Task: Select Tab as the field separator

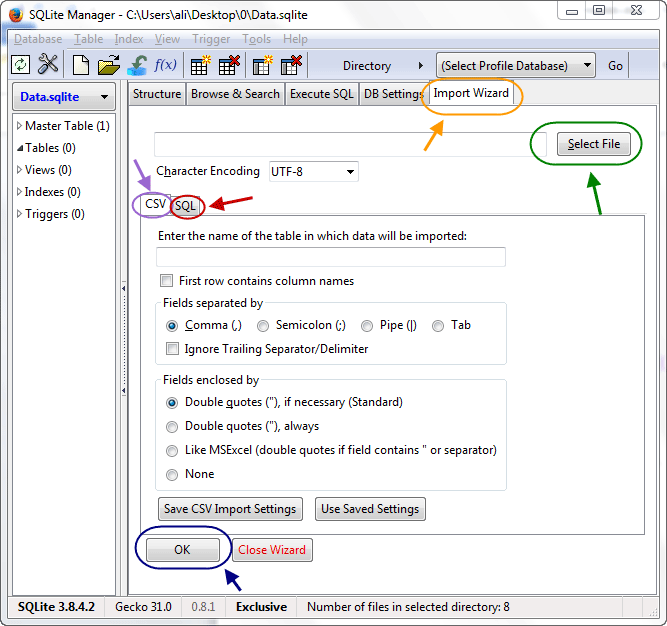Action: point(438,326)
